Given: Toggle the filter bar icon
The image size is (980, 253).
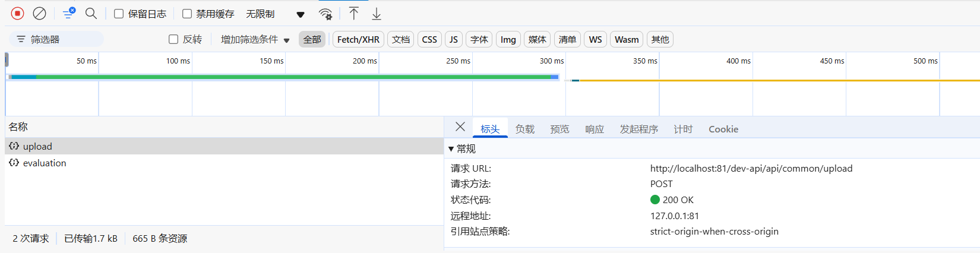Looking at the screenshot, I should [x=69, y=13].
